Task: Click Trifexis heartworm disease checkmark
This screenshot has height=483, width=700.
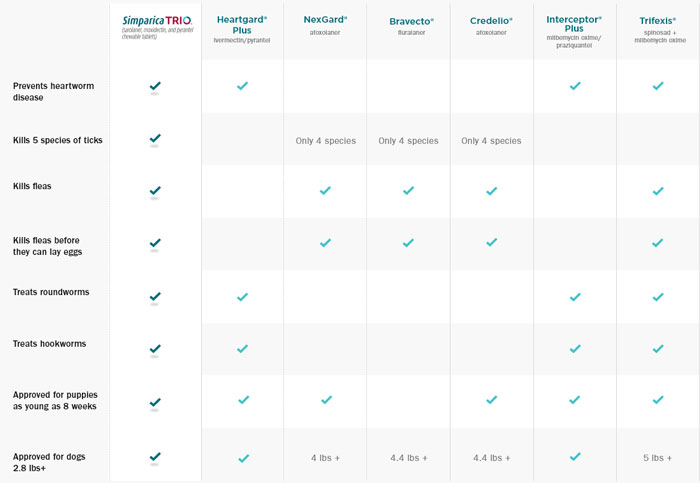Action: [x=658, y=87]
